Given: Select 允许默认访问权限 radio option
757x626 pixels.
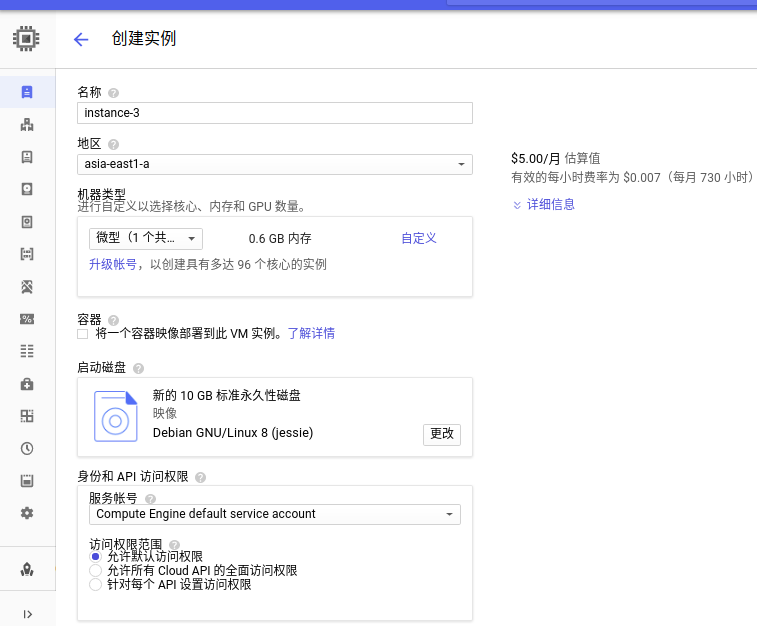Looking at the screenshot, I should tap(96, 556).
